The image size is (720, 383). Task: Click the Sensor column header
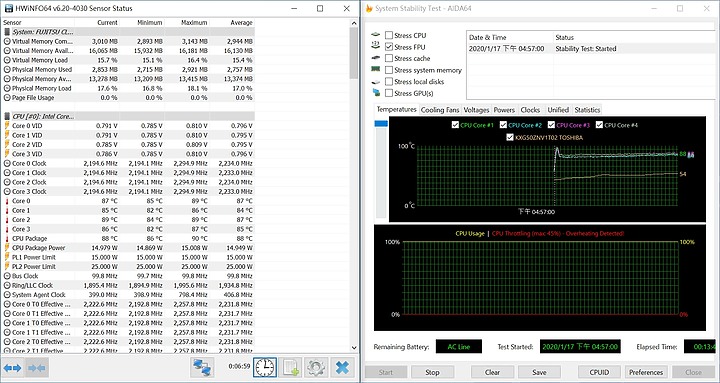coord(38,23)
